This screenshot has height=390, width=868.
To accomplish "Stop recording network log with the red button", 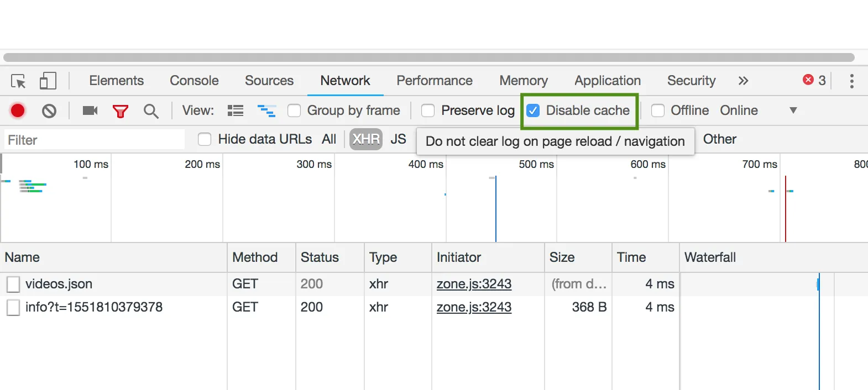I will click(18, 111).
